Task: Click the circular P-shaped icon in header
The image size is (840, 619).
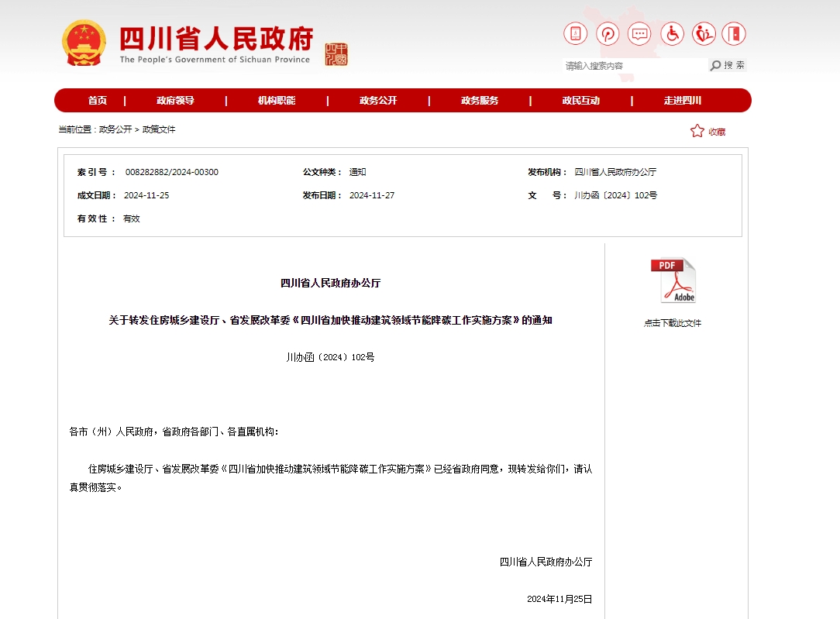Action: pos(608,33)
